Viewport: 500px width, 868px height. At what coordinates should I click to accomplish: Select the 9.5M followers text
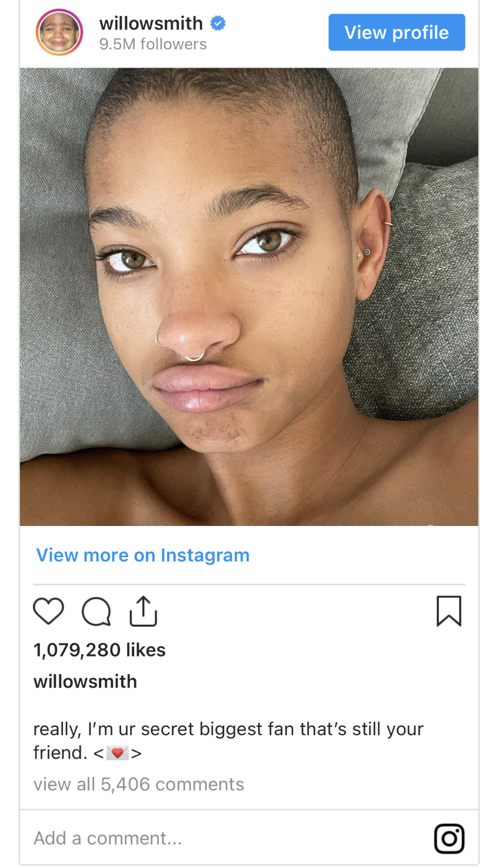[x=153, y=44]
